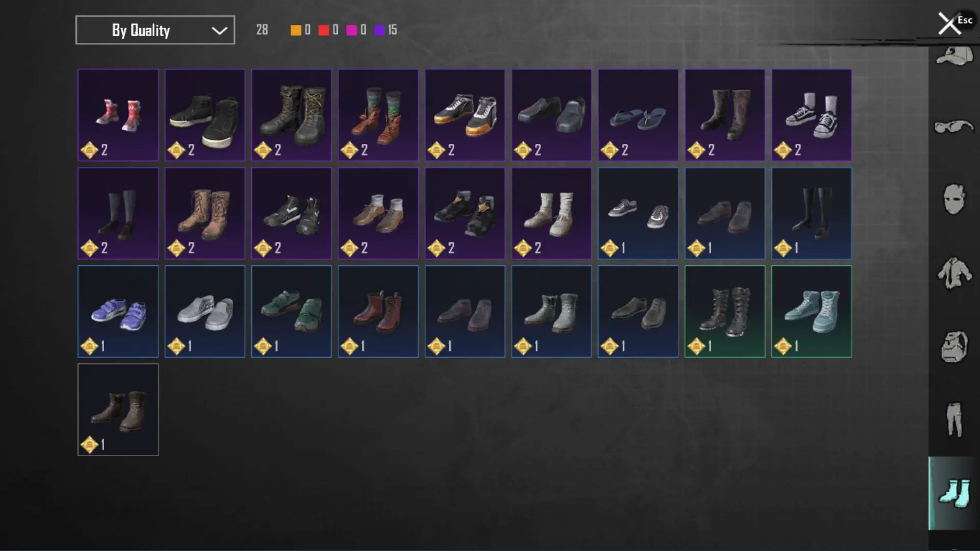Open the backpack category icon
This screenshot has width=980, height=551.
954,347
